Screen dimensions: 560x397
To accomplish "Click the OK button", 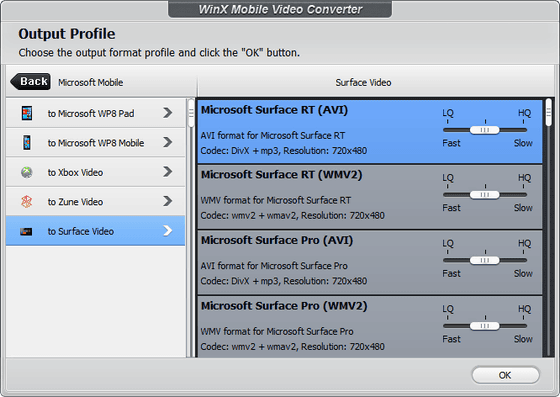I will coord(505,375).
